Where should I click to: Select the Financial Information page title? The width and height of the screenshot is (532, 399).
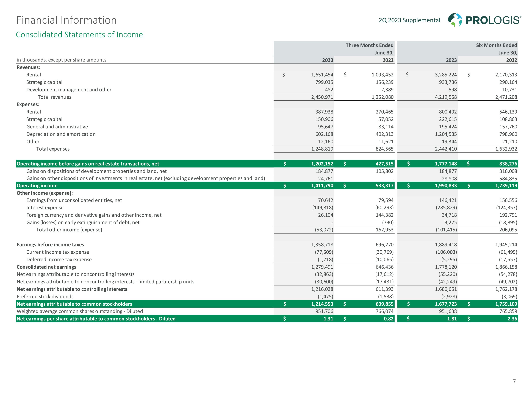coord(66,20)
